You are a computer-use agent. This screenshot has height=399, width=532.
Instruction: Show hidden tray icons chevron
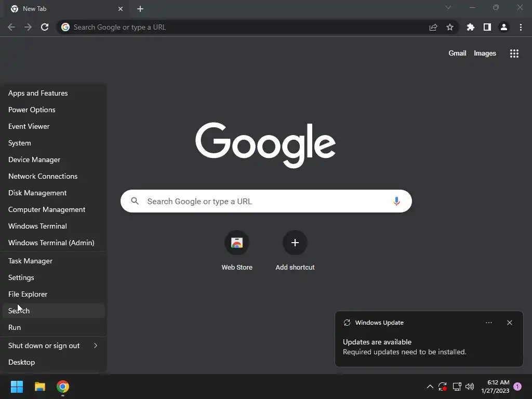pyautogui.click(x=430, y=387)
